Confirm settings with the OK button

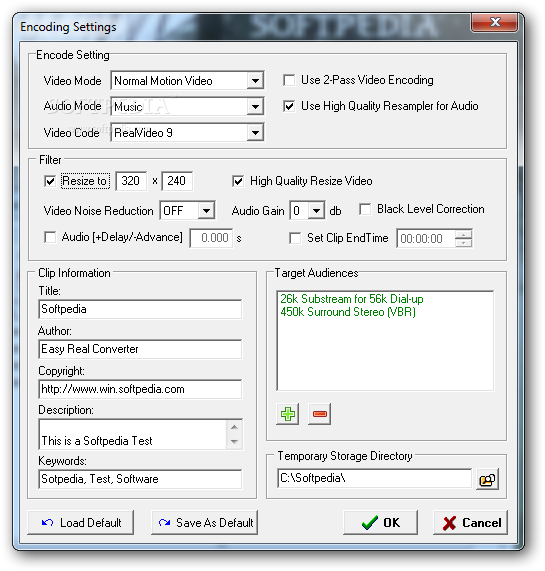380,523
